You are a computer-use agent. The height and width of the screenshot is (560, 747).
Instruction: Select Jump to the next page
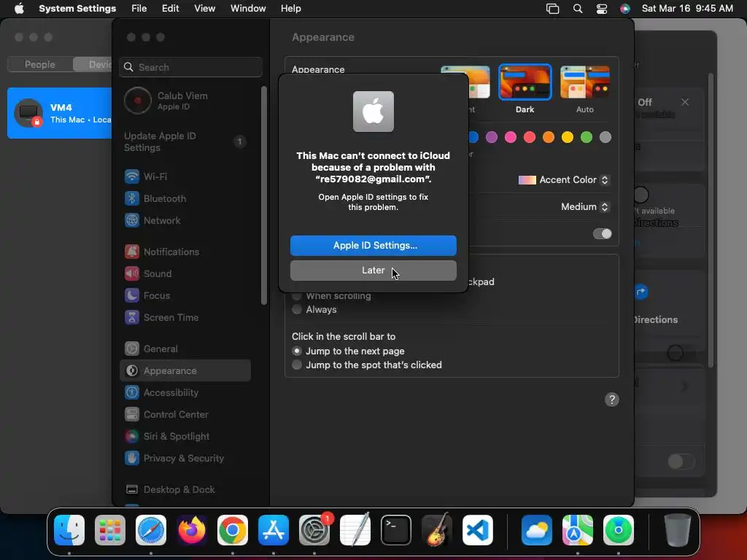tap(297, 351)
